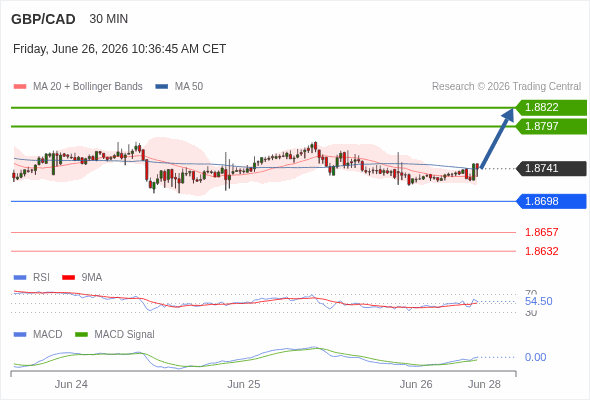This screenshot has height=400, width=590.
Task: Select the 1.8657 red support level
Action: (541, 232)
